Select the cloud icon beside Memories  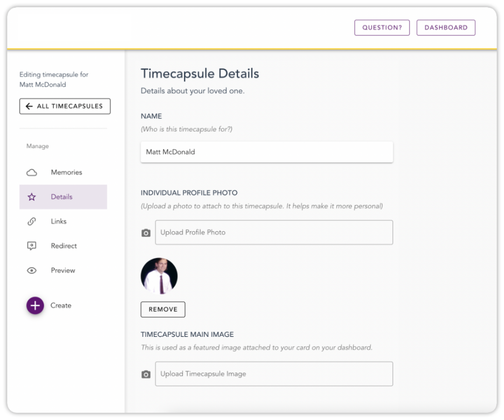(x=31, y=172)
